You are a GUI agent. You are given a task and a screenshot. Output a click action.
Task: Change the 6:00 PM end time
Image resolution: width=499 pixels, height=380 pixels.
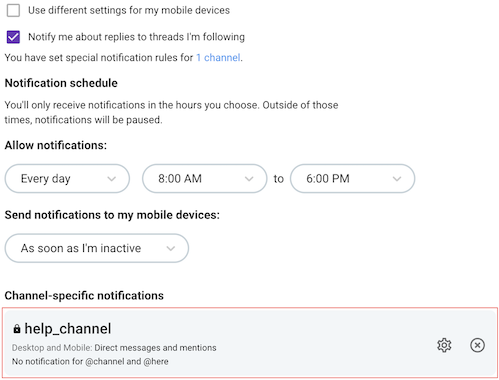point(352,179)
